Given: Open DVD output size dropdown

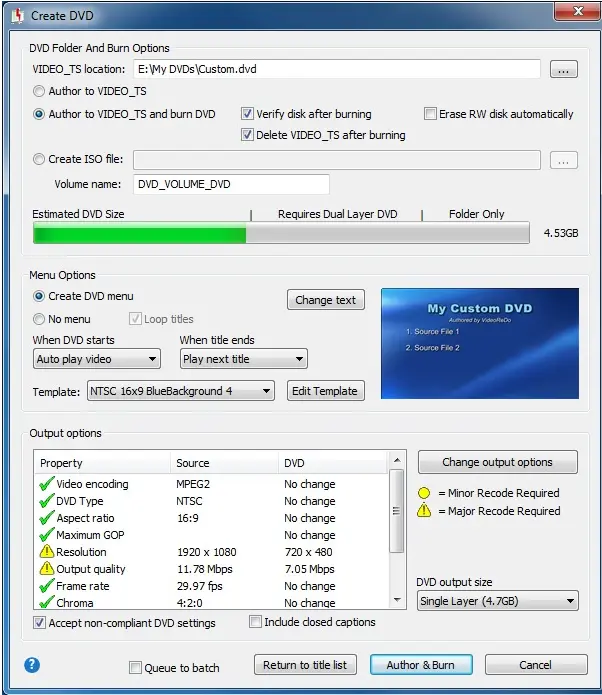Looking at the screenshot, I should click(497, 601).
